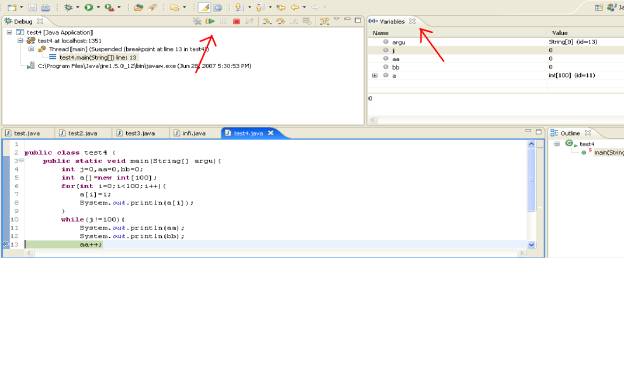Click editor vertical scrollbar down arrow

531,245
